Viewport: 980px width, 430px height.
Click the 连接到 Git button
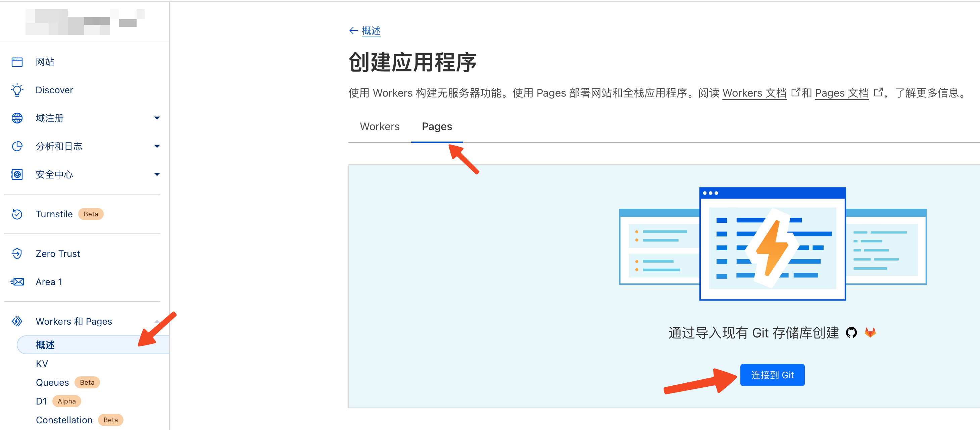pyautogui.click(x=772, y=375)
